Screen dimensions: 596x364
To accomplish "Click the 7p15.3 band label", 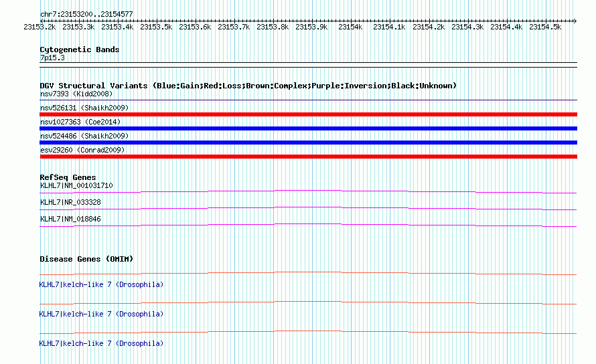I will point(52,58).
